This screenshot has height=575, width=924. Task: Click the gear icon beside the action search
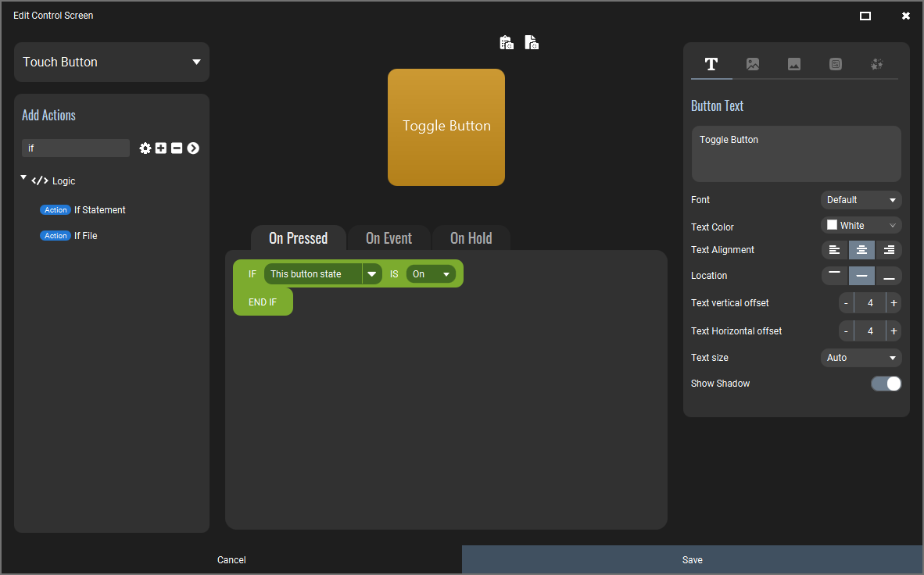point(145,148)
